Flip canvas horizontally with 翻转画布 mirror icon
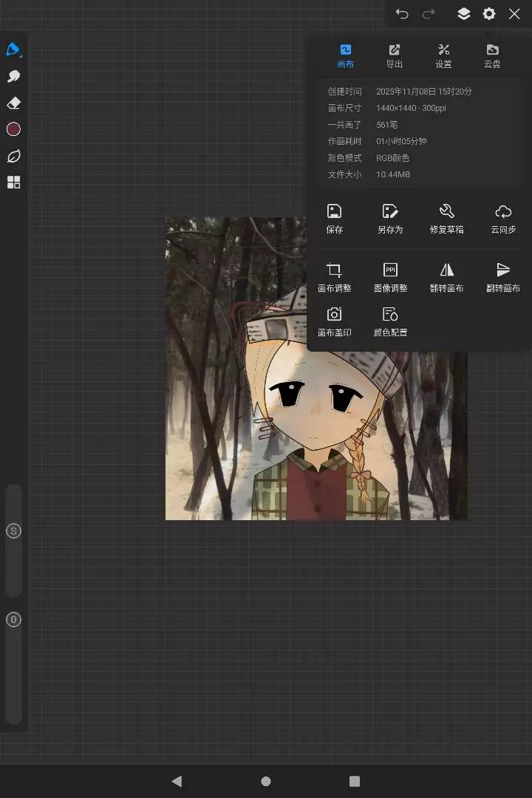 coord(446,277)
